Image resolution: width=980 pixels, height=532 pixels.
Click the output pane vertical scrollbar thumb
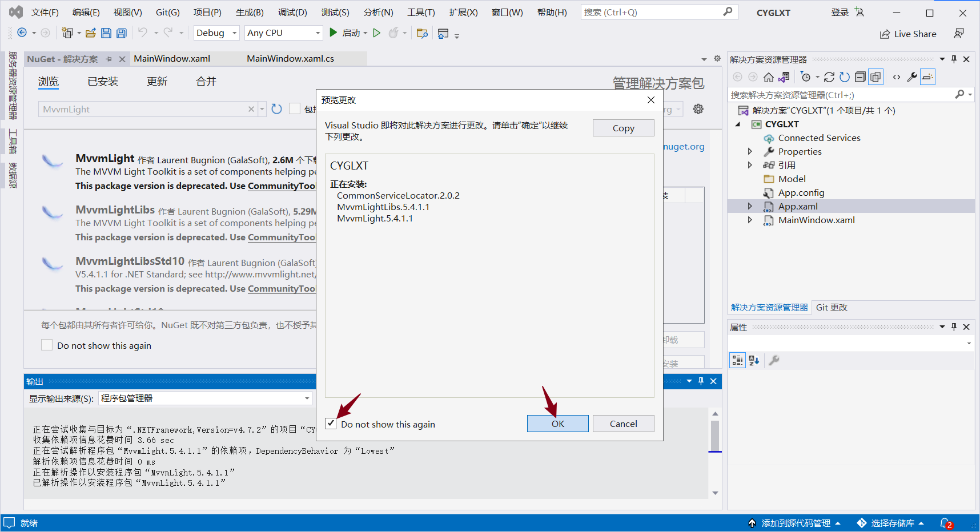715,436
